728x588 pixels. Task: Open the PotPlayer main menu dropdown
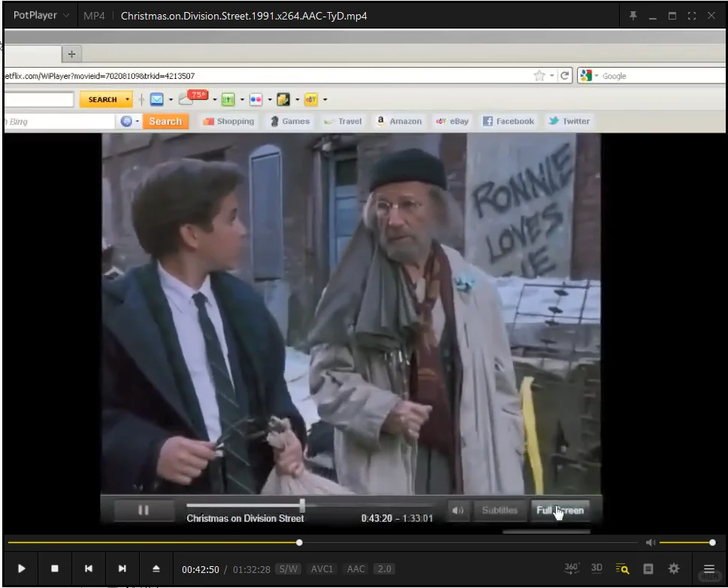pos(41,15)
